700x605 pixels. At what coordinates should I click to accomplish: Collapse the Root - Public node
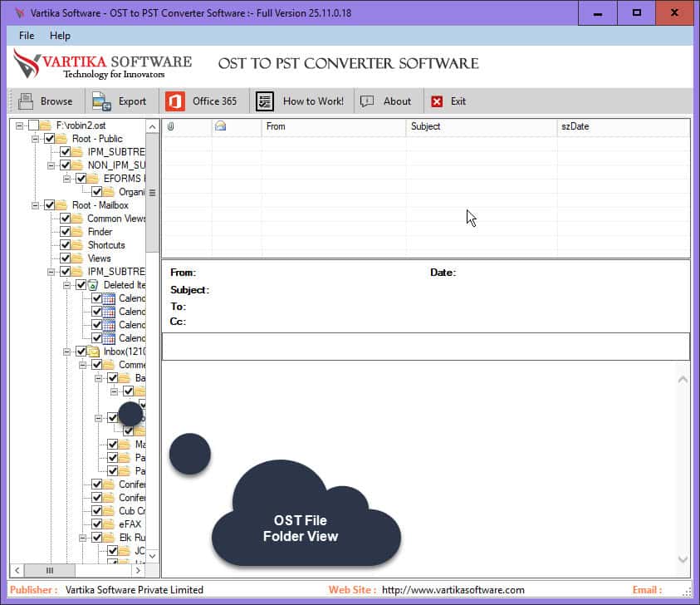pyautogui.click(x=35, y=139)
